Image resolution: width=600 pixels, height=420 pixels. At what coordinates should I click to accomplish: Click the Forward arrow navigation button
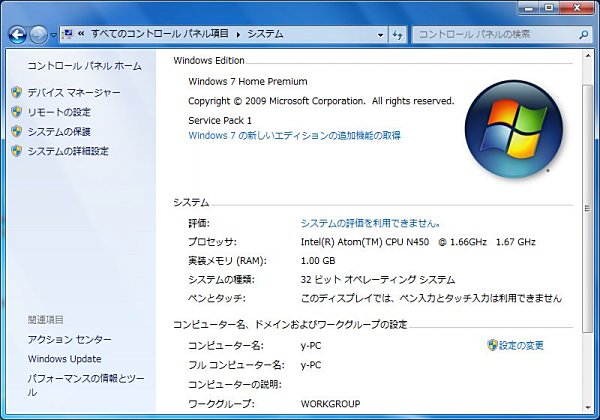(38, 35)
